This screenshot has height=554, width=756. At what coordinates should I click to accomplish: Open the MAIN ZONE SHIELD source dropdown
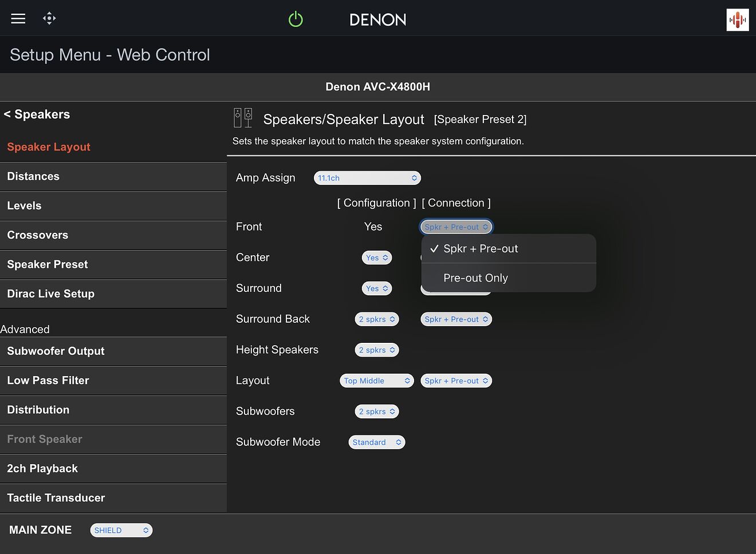121,531
